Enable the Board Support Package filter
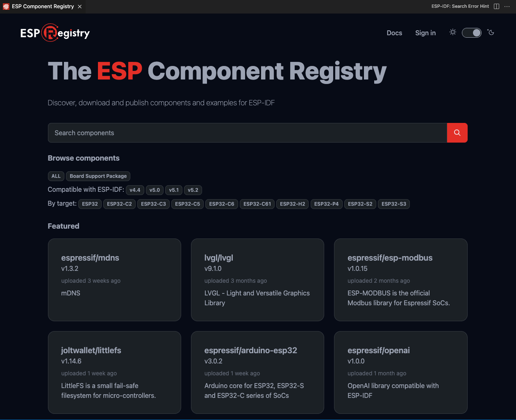Viewport: 516px width, 420px height. (x=98, y=176)
